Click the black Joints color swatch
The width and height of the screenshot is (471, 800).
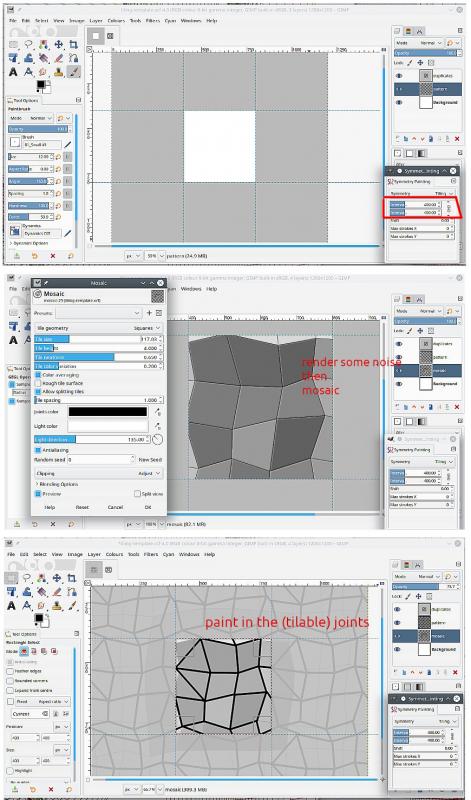click(108, 412)
